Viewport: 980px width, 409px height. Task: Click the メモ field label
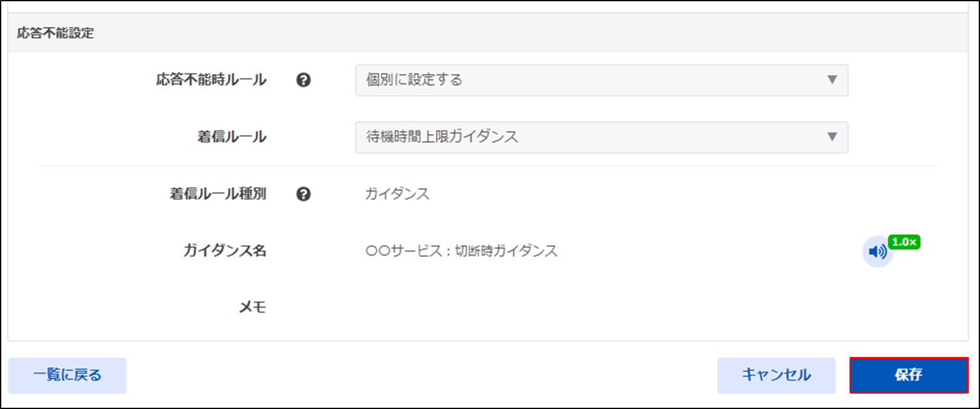252,308
